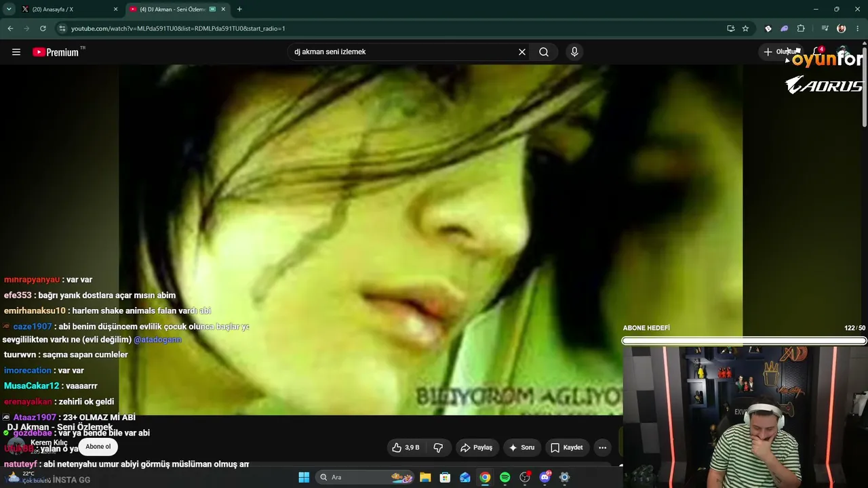Click the taskbar Ara search box
The image size is (868, 488).
pos(366,477)
